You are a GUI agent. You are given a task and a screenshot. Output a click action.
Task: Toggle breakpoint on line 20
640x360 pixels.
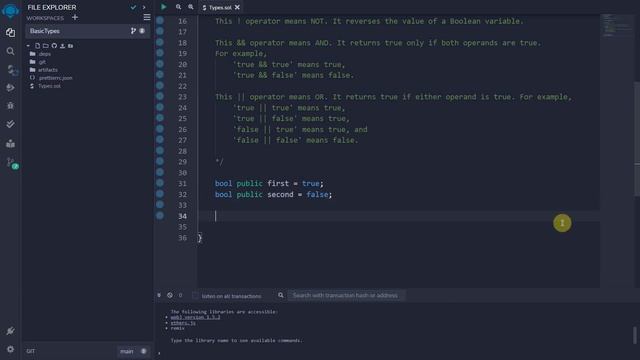click(160, 64)
